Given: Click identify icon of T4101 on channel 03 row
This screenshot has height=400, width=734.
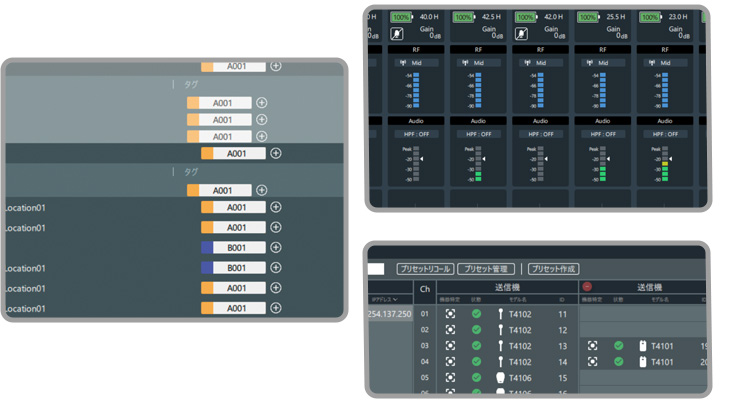Looking at the screenshot, I should 593,346.
